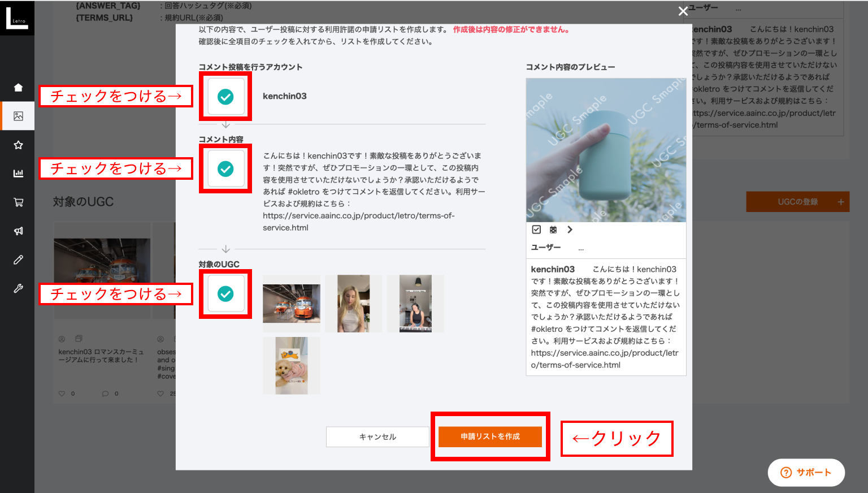Open the bar chart analytics icon
The image size is (868, 493).
(x=18, y=174)
